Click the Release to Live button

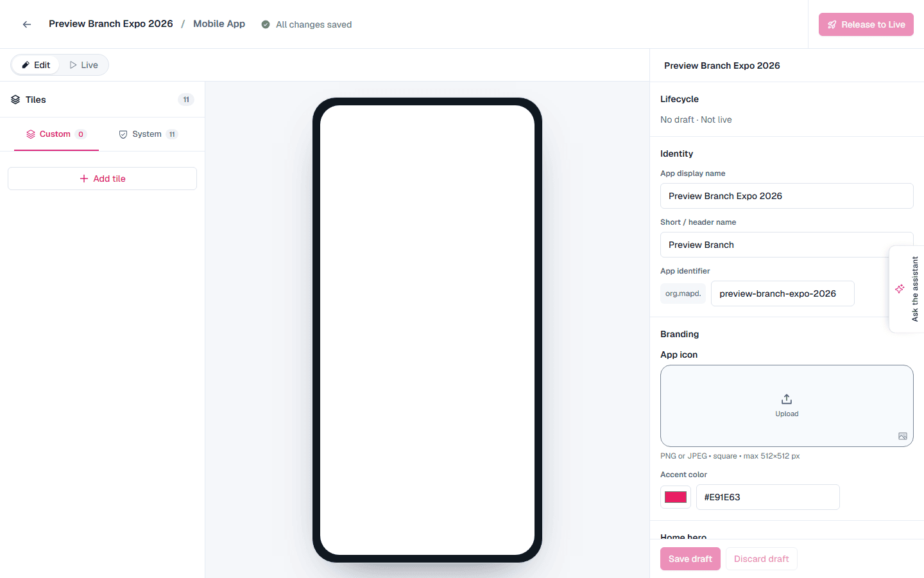tap(866, 24)
